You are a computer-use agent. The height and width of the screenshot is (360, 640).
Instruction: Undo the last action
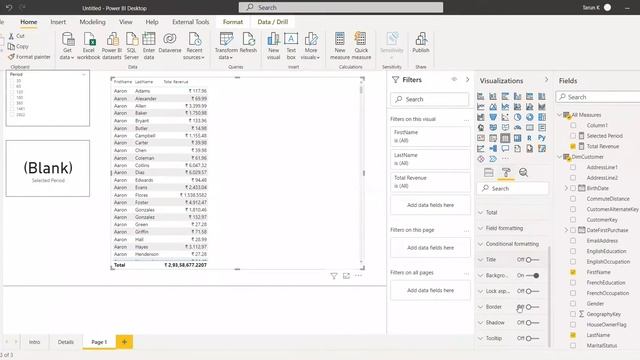coord(9,7)
